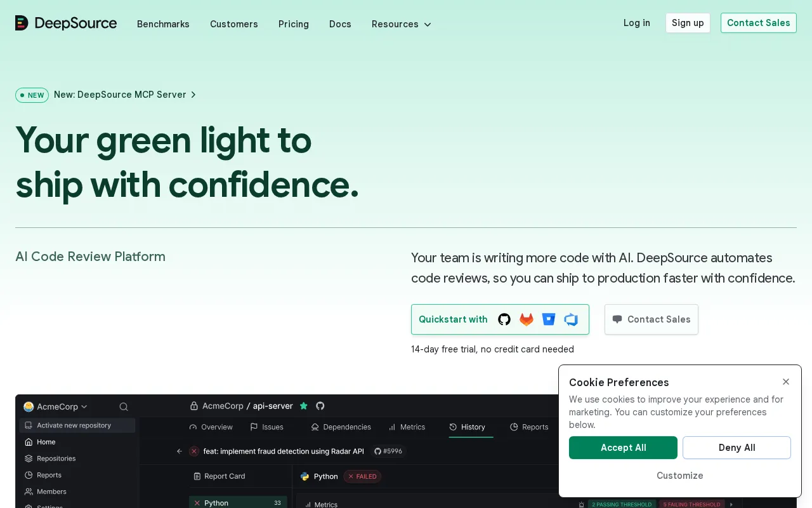Open Azure DevOps quickstart icon
The image size is (812, 508).
click(x=571, y=319)
